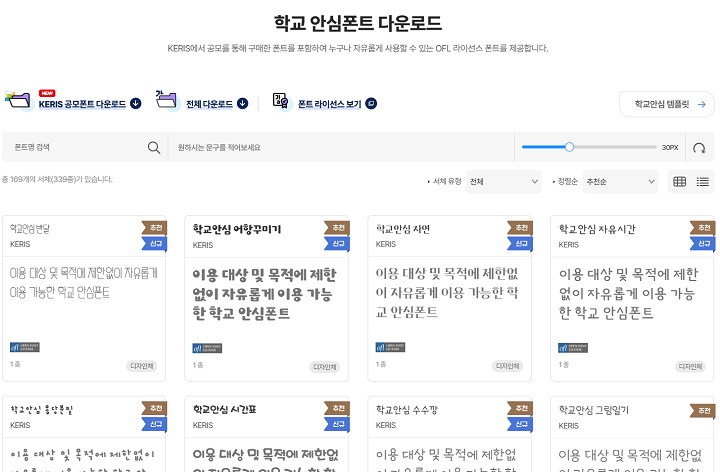This screenshot has height=472, width=720.
Task: Click the font size slider handle
Action: [x=569, y=147]
